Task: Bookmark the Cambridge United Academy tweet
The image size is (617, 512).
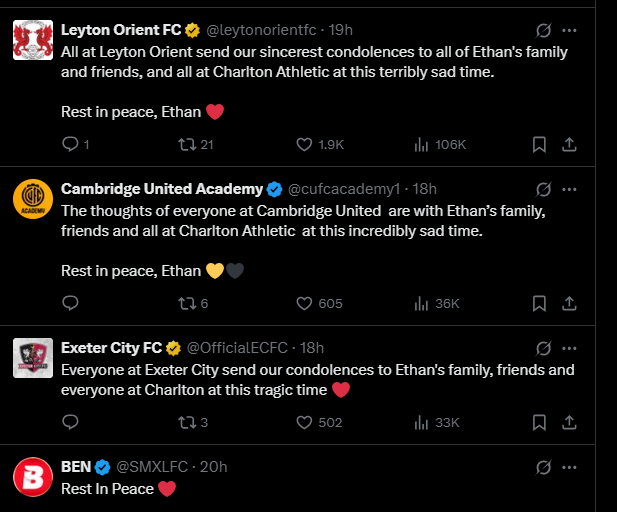Action: [539, 303]
